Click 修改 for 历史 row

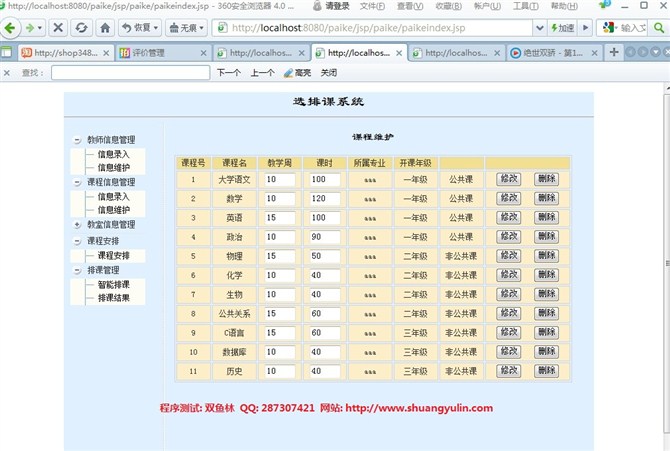(508, 371)
